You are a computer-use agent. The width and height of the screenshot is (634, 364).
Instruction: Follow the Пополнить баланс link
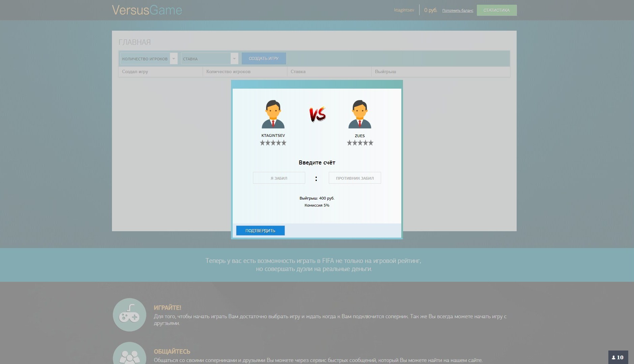pos(458,10)
